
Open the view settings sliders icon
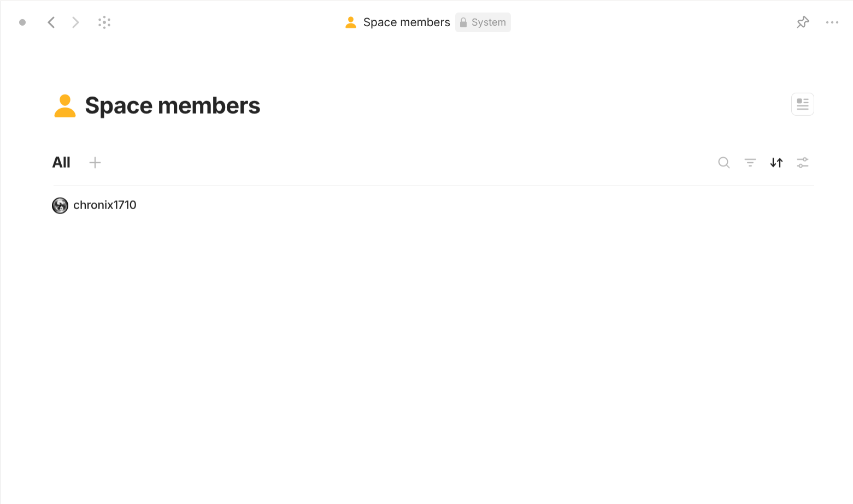pyautogui.click(x=802, y=163)
